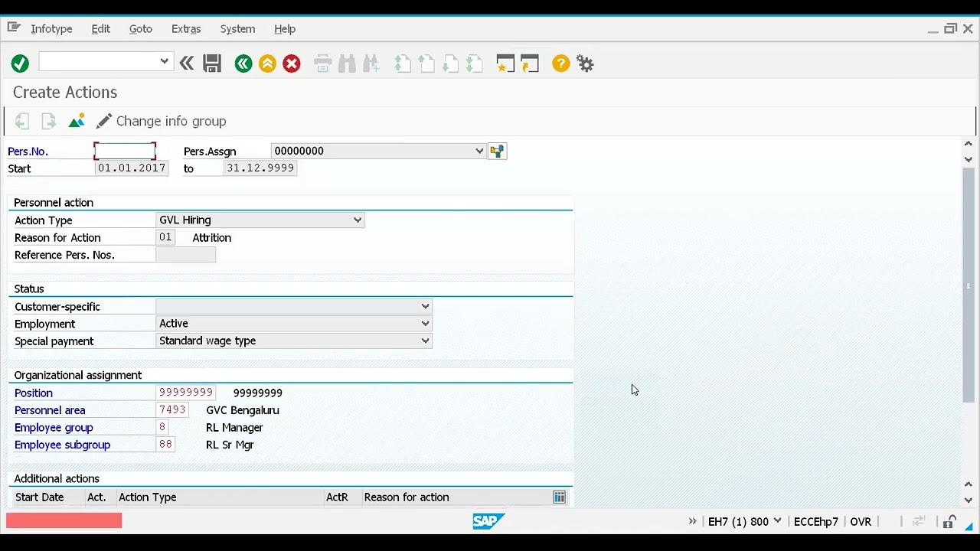Viewport: 980px width, 551px height.
Task: Click the First Page icon
Action: (403, 64)
